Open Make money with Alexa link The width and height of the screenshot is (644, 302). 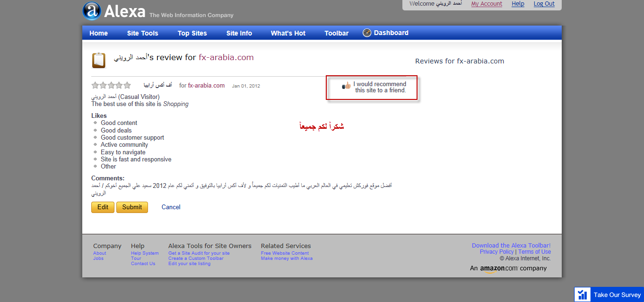point(287,258)
